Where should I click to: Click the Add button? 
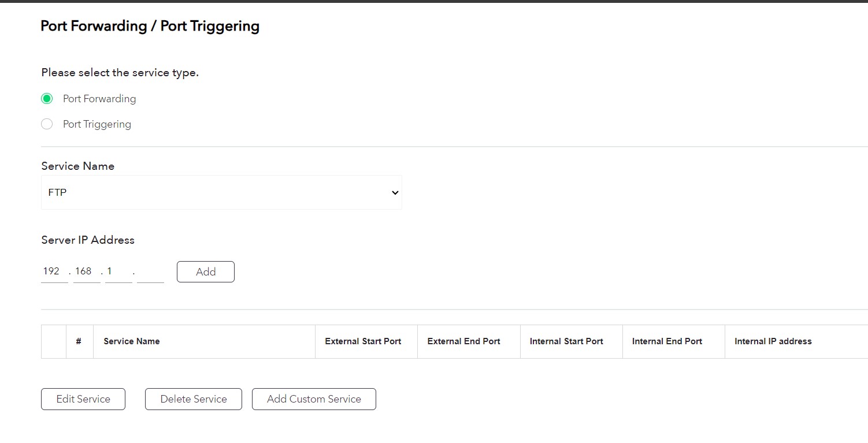tap(205, 271)
